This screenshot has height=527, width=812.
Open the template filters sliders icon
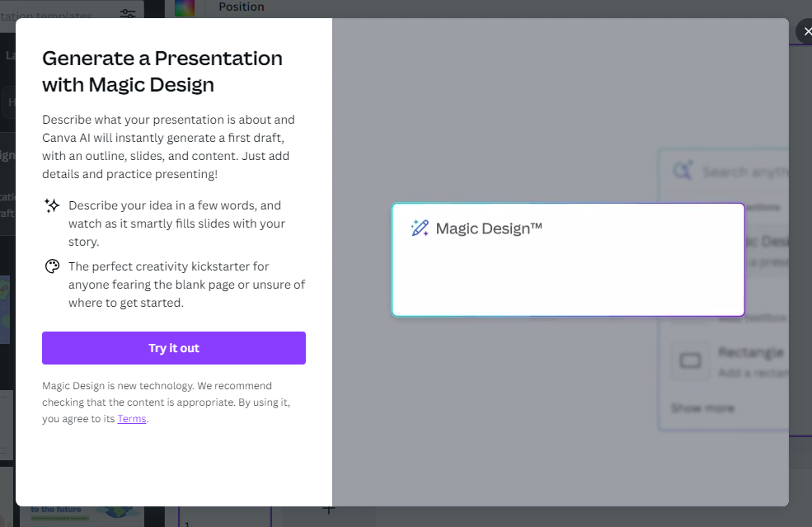[128, 13]
